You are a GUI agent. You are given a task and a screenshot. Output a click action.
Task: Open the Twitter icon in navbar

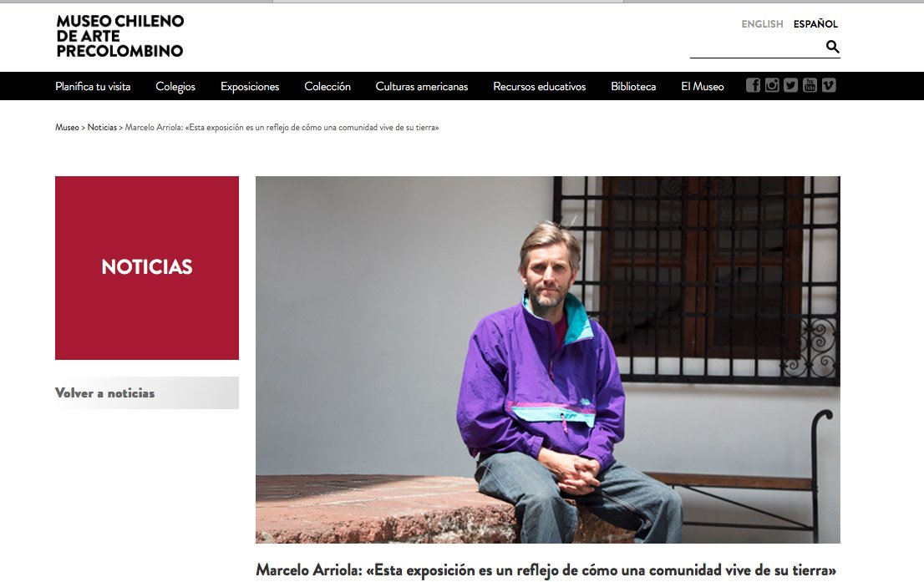coord(791,85)
